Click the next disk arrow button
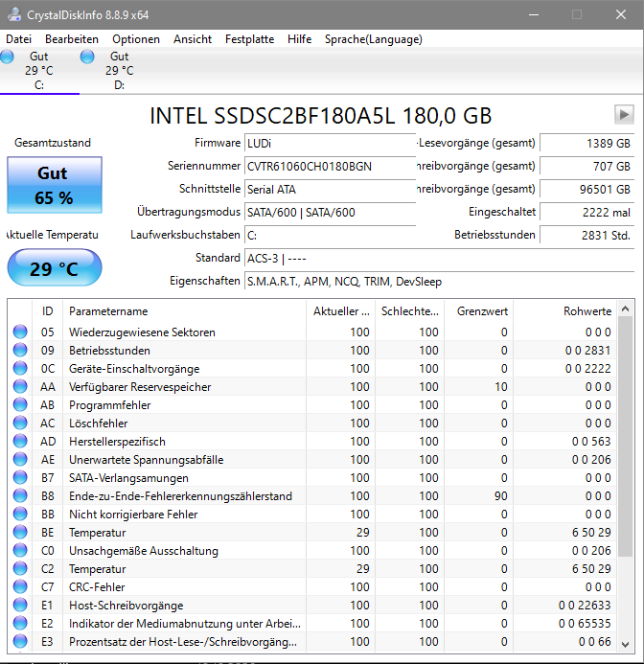Image resolution: width=644 pixels, height=664 pixels. 624,114
